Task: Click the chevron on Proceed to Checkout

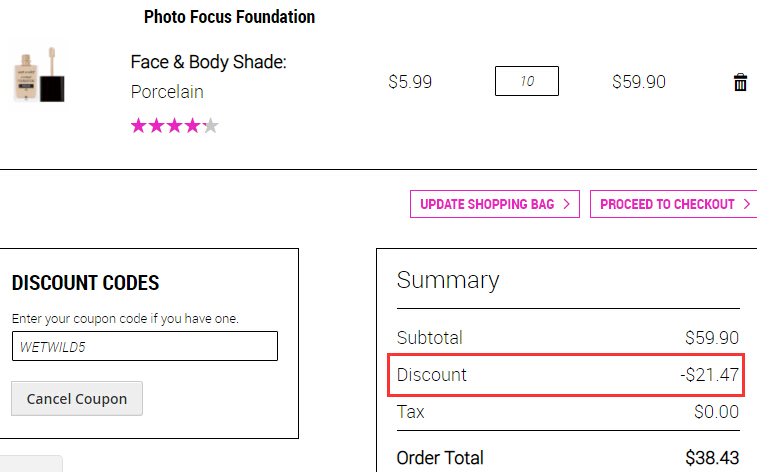Action: pos(747,204)
